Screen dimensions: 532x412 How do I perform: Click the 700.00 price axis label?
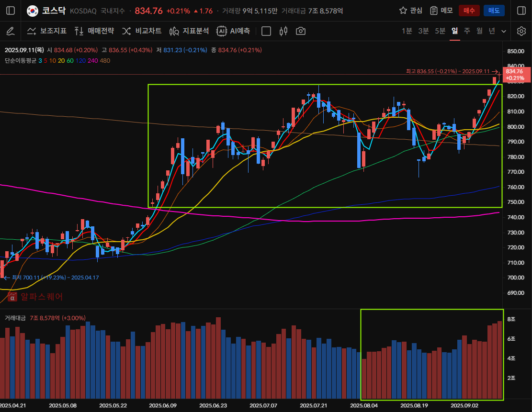[x=516, y=278]
